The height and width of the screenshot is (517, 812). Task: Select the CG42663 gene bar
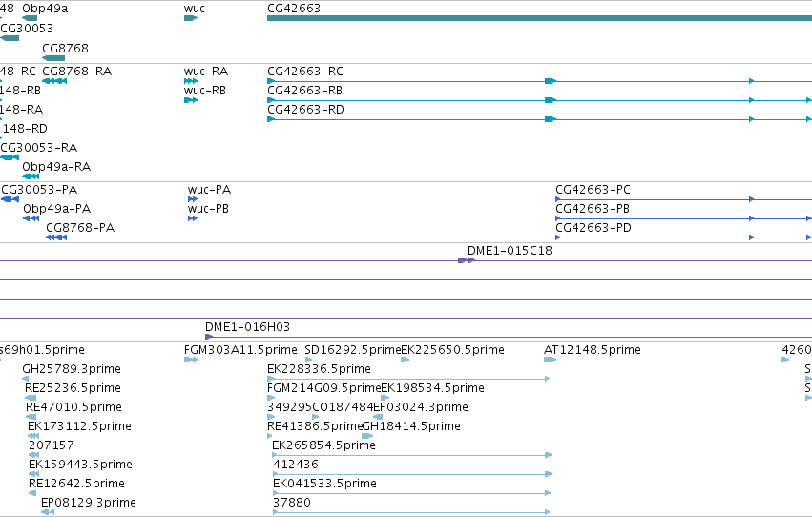pos(540,18)
